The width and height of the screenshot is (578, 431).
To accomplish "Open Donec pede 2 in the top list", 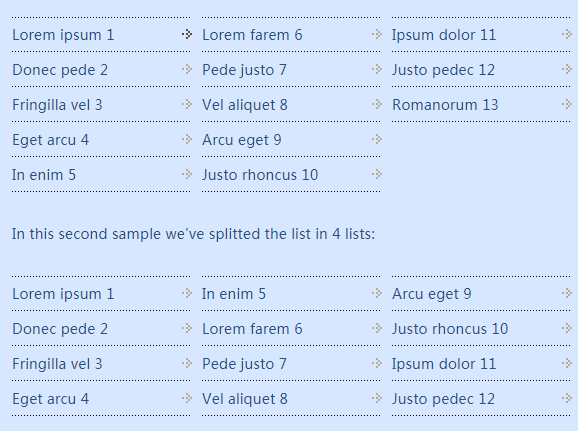I will click(x=60, y=70).
